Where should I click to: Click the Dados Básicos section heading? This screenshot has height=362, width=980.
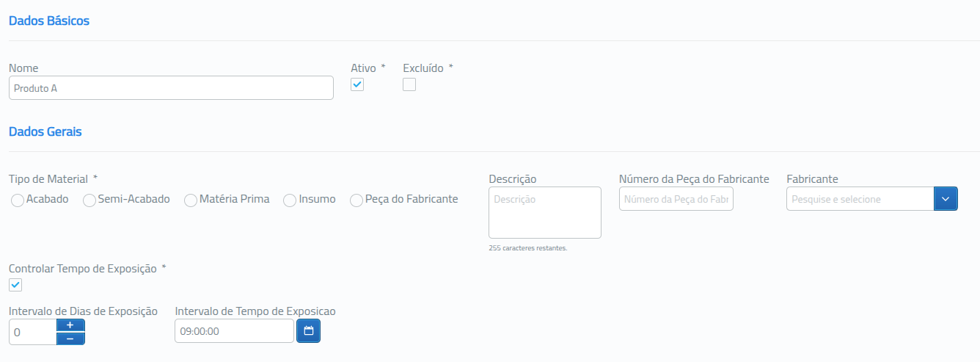(x=49, y=21)
